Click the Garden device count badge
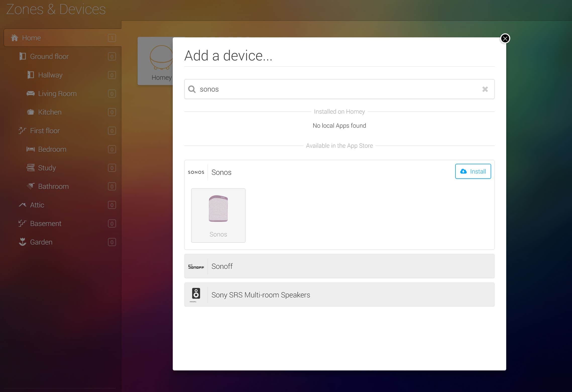572x392 pixels. tap(112, 242)
